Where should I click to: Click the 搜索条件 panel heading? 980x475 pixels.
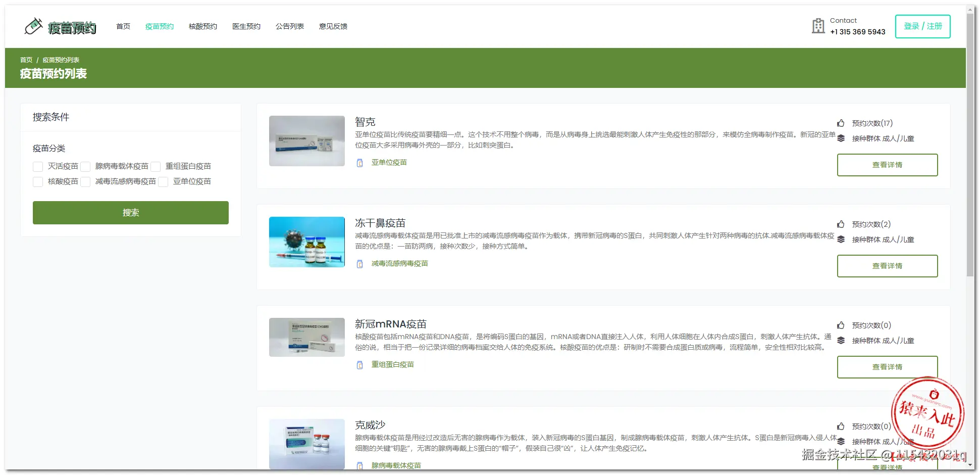[51, 117]
